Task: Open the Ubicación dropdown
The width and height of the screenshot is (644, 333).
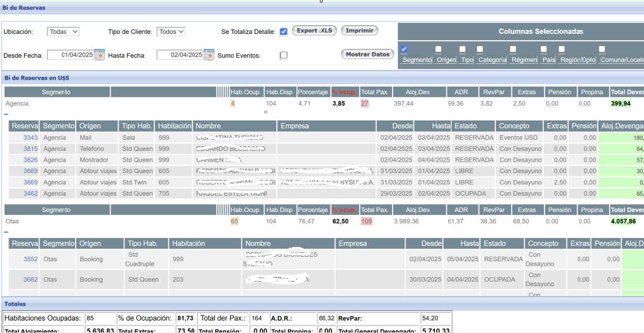Action: (x=63, y=32)
